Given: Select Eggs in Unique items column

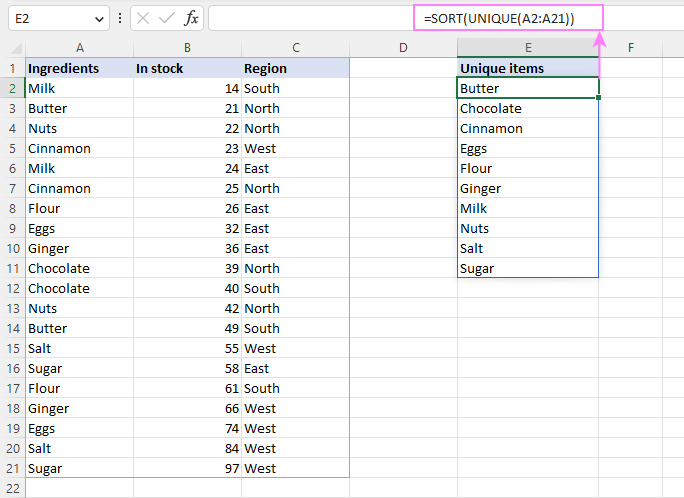Looking at the screenshot, I should pos(528,148).
